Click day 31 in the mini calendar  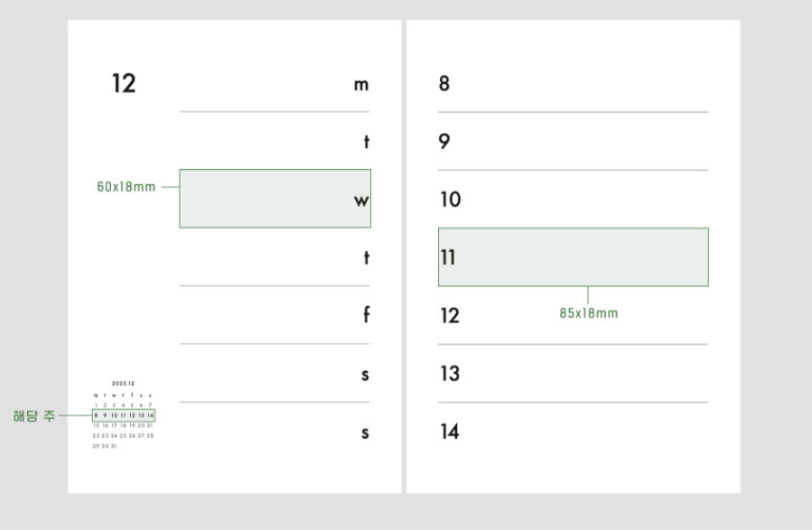tap(114, 446)
